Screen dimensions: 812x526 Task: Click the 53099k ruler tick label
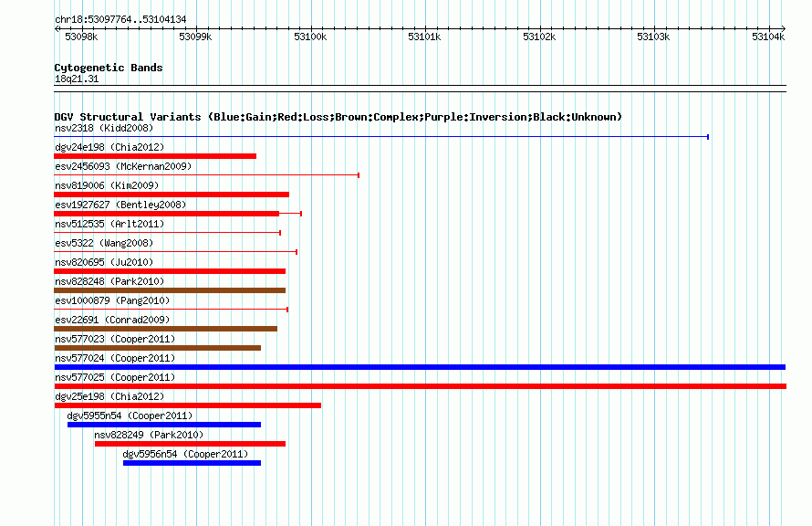click(195, 37)
